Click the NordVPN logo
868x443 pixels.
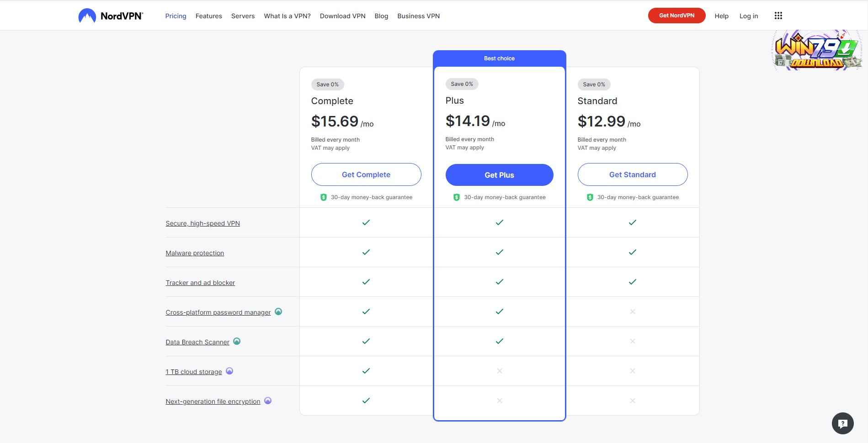click(111, 16)
